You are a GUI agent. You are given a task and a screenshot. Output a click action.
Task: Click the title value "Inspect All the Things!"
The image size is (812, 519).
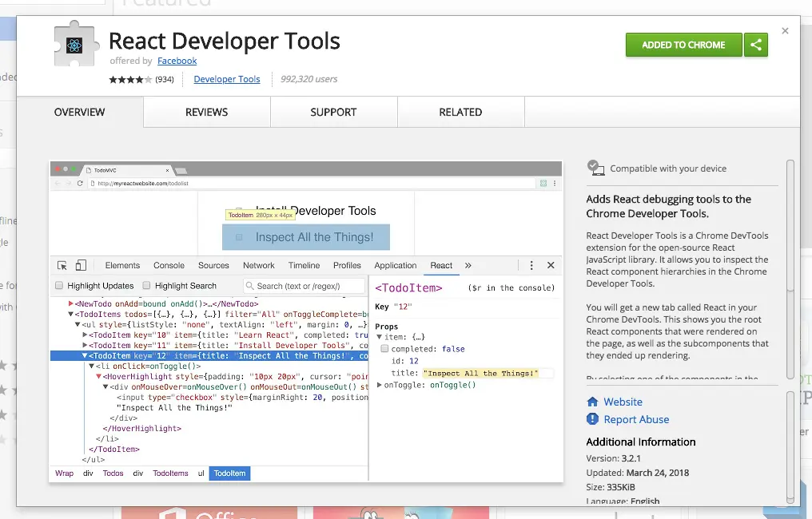point(480,373)
